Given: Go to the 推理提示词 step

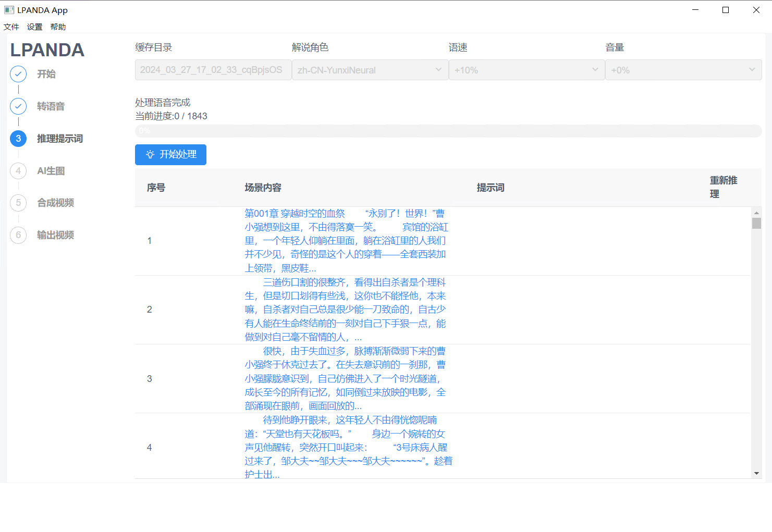Looking at the screenshot, I should pyautogui.click(x=60, y=139).
